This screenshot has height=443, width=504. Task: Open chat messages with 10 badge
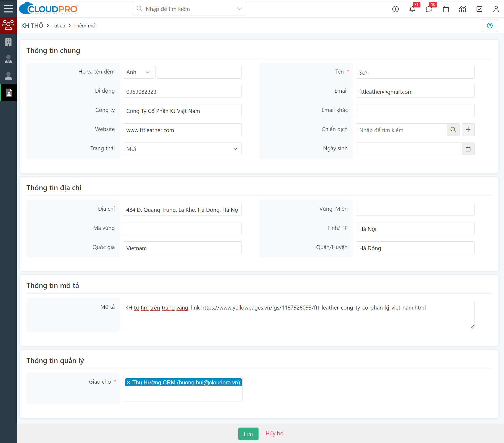[x=429, y=9]
